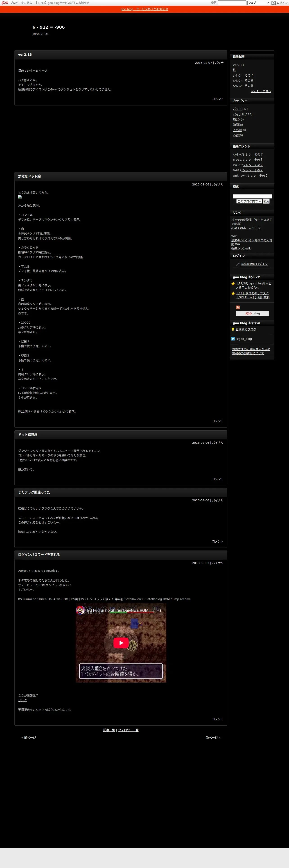Click コメント under the またフラグ間違ってた post
Image resolution: width=289 pixels, height=868 pixels.
click(218, 541)
